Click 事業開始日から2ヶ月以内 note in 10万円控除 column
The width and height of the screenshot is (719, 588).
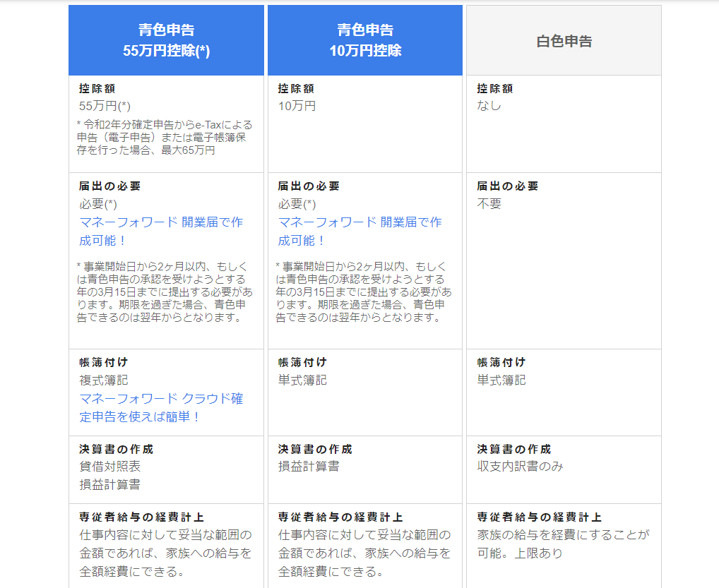tap(364, 292)
